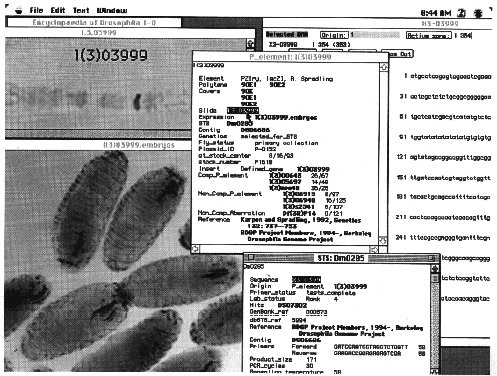This screenshot has width=497, height=376.
Task: Open the File menu
Action: point(36,10)
